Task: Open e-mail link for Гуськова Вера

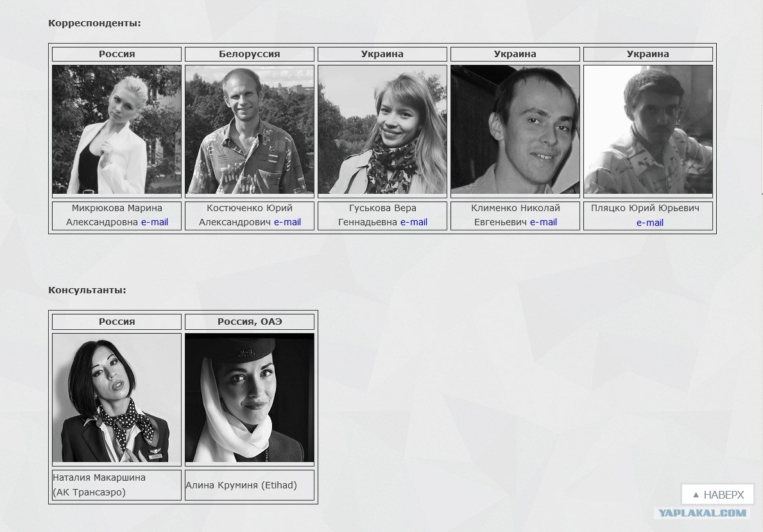Action: pos(414,222)
